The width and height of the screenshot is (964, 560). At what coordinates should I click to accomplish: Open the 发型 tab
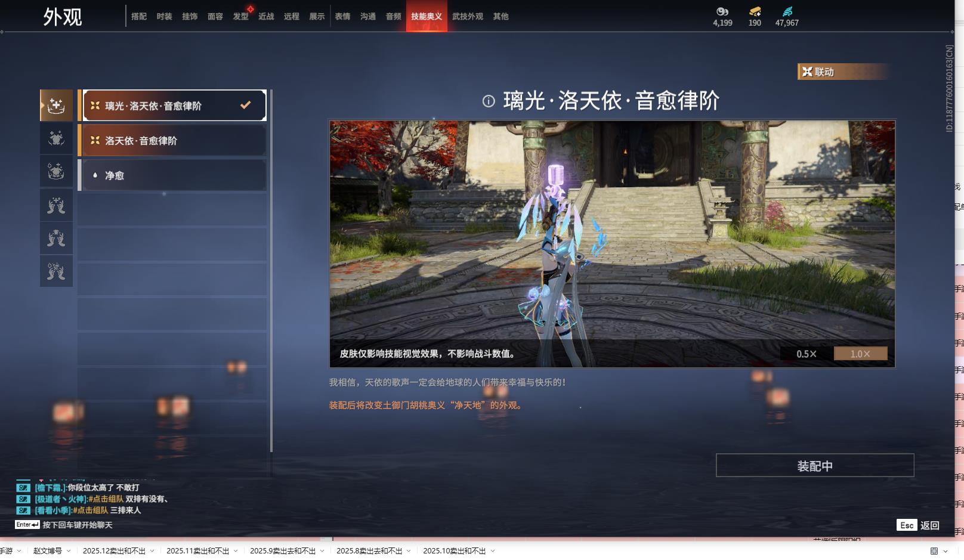241,17
